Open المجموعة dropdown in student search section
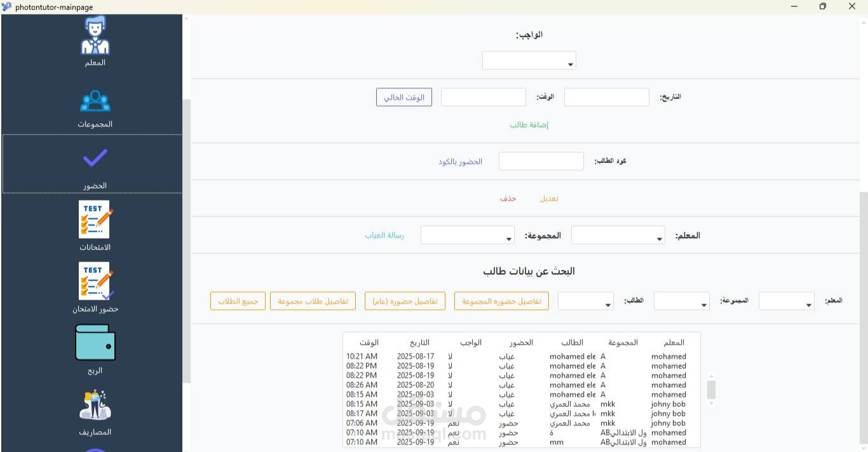 click(681, 301)
